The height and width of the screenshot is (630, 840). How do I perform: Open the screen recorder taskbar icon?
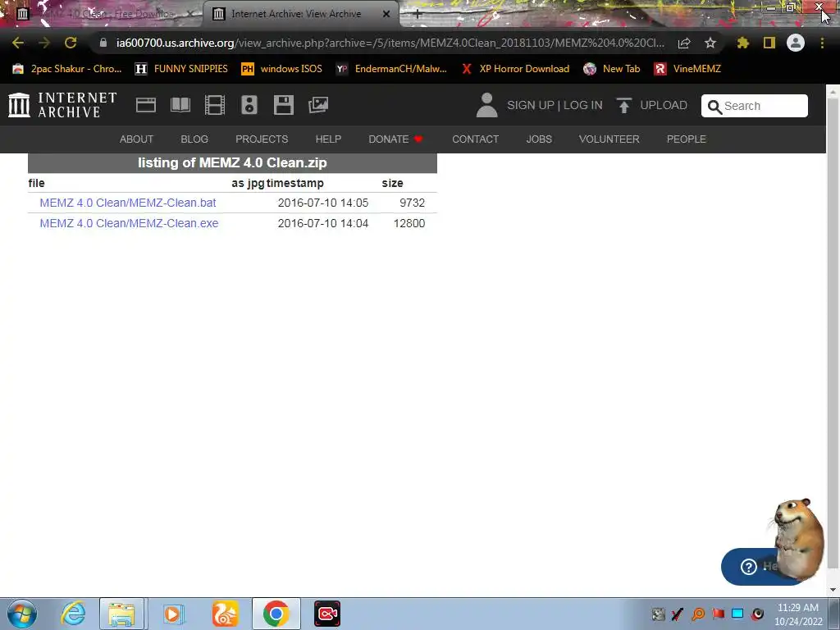tap(326, 614)
